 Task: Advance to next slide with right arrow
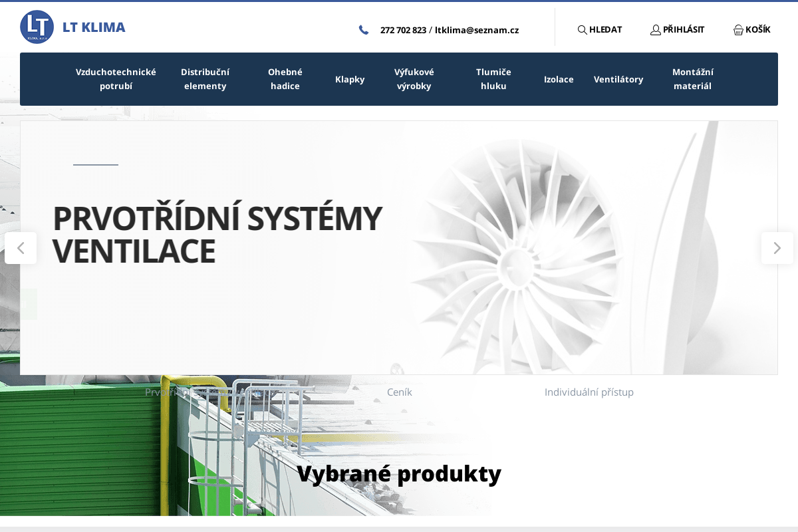[777, 248]
